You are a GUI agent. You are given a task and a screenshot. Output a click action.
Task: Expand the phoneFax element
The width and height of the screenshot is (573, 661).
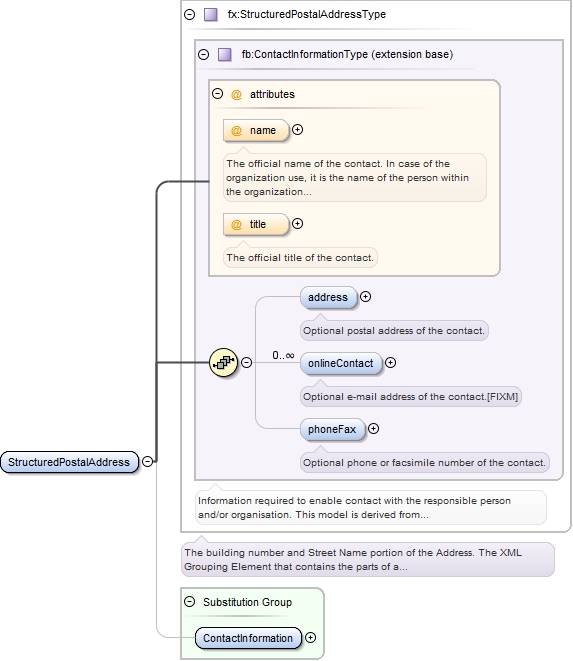[374, 429]
